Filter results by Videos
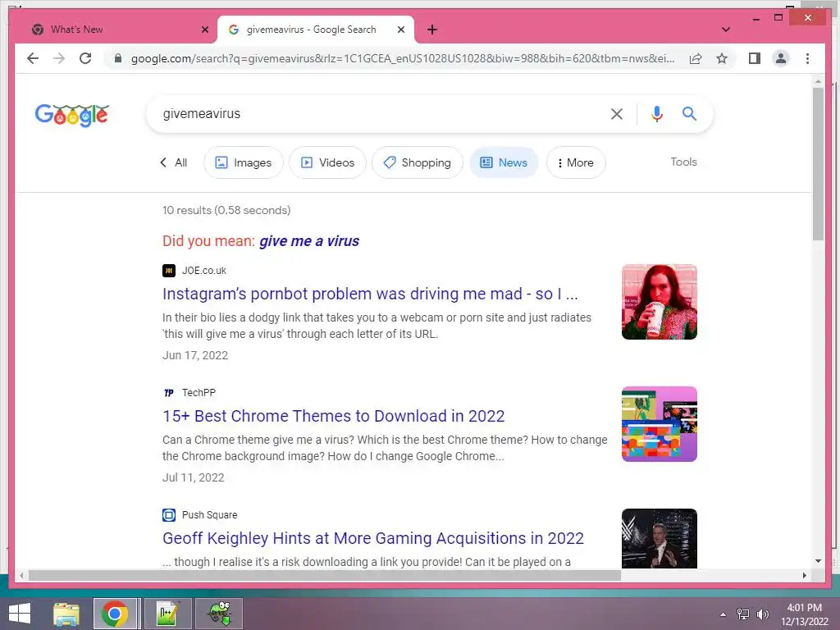The height and width of the screenshot is (630, 840). pyautogui.click(x=327, y=162)
